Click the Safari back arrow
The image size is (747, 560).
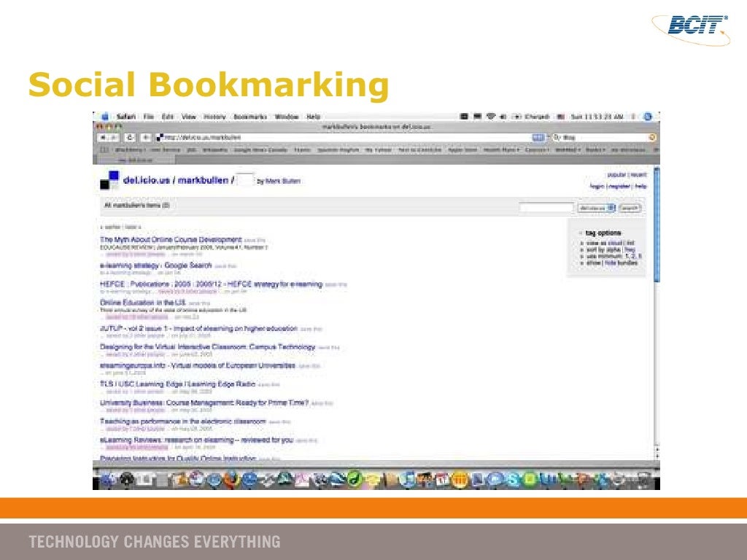click(x=102, y=138)
